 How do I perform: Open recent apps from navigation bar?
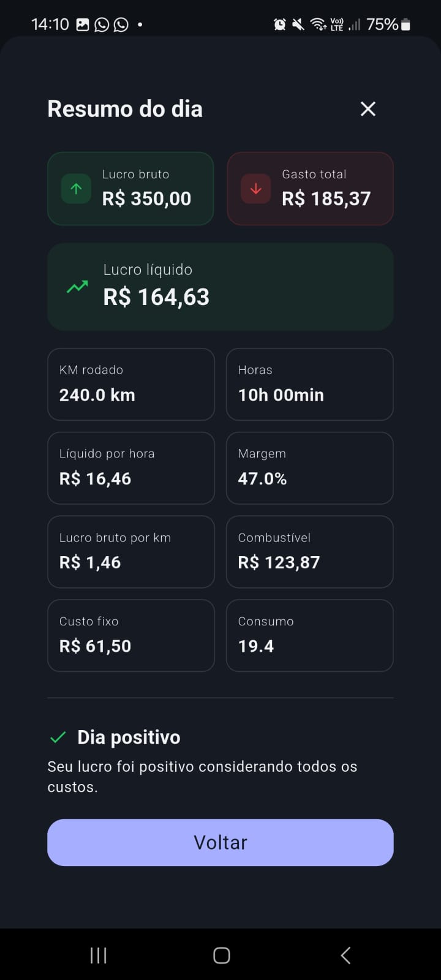(x=99, y=955)
